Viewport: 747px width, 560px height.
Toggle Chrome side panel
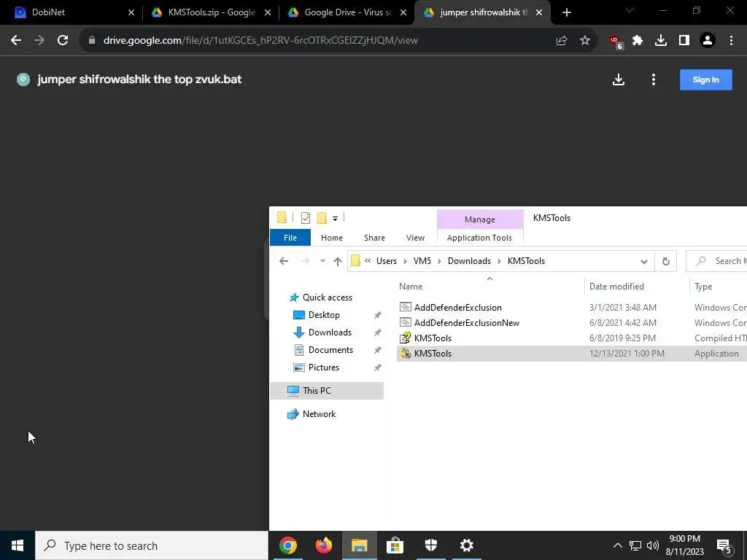pos(684,41)
